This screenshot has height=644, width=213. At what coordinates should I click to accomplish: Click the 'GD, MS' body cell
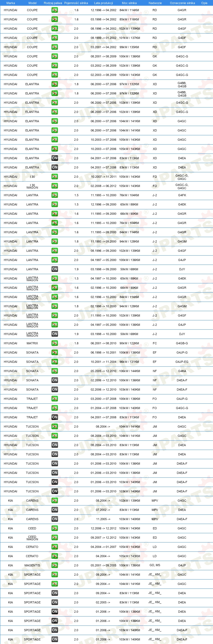(x=155, y=565)
